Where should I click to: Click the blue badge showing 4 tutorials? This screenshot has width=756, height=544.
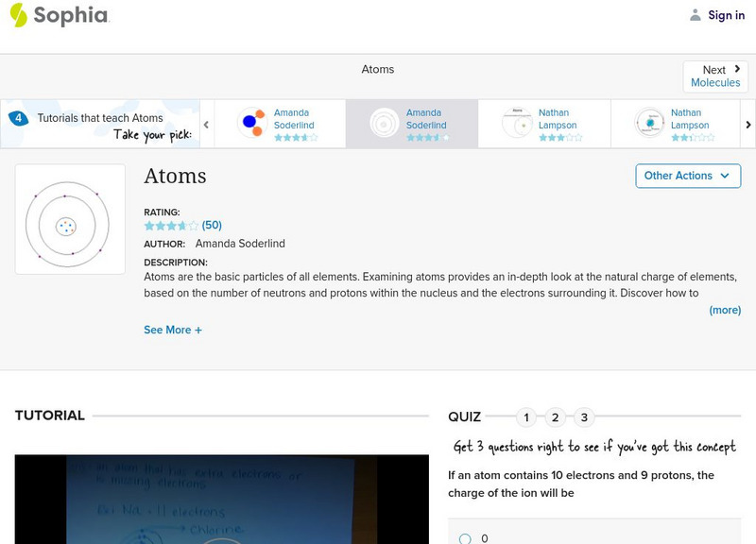tap(17, 117)
